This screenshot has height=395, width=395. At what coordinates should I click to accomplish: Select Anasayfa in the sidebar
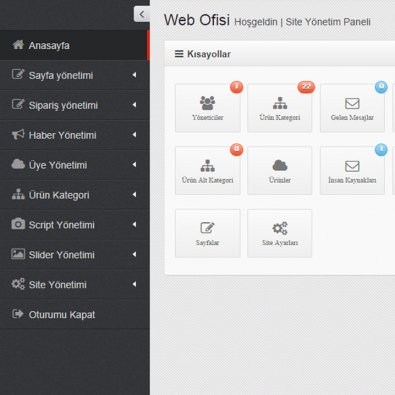point(75,45)
